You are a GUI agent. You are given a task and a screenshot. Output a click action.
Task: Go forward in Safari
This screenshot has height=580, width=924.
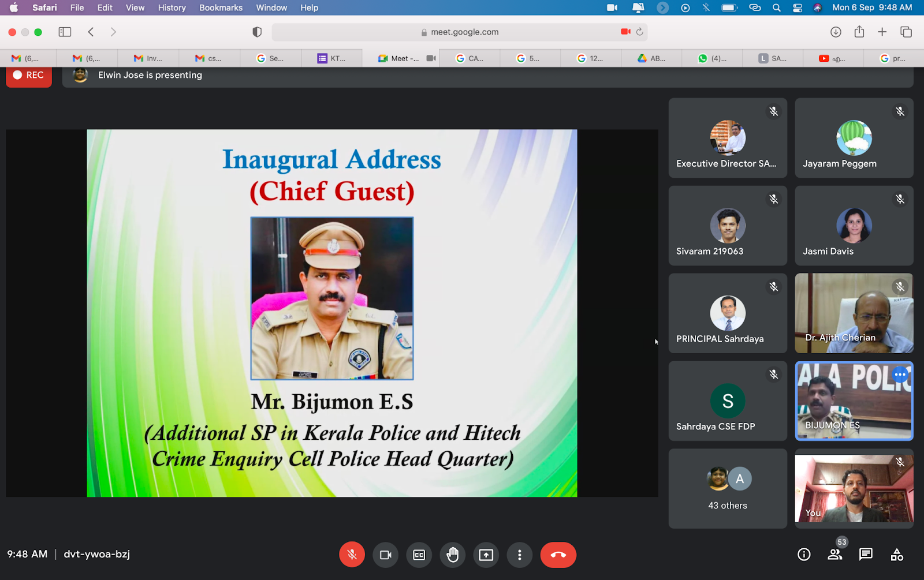click(113, 32)
